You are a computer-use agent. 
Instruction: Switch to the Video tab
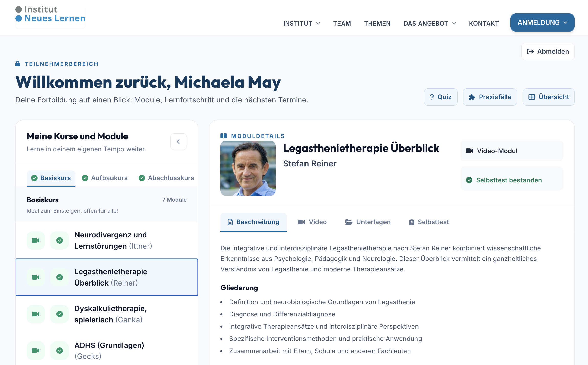(x=312, y=222)
